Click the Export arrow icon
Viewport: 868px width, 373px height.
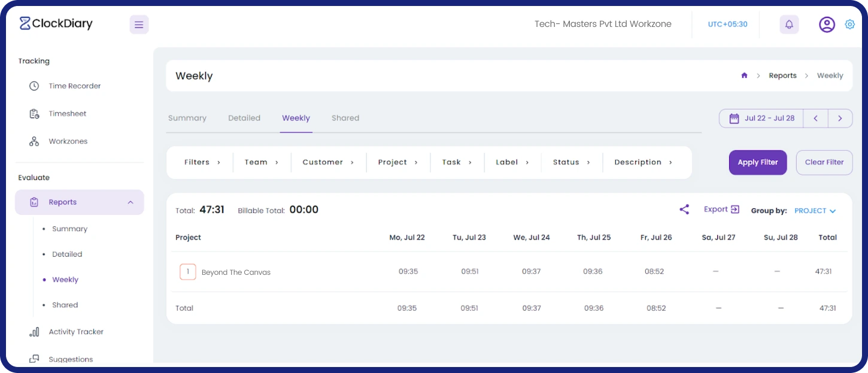click(x=735, y=210)
